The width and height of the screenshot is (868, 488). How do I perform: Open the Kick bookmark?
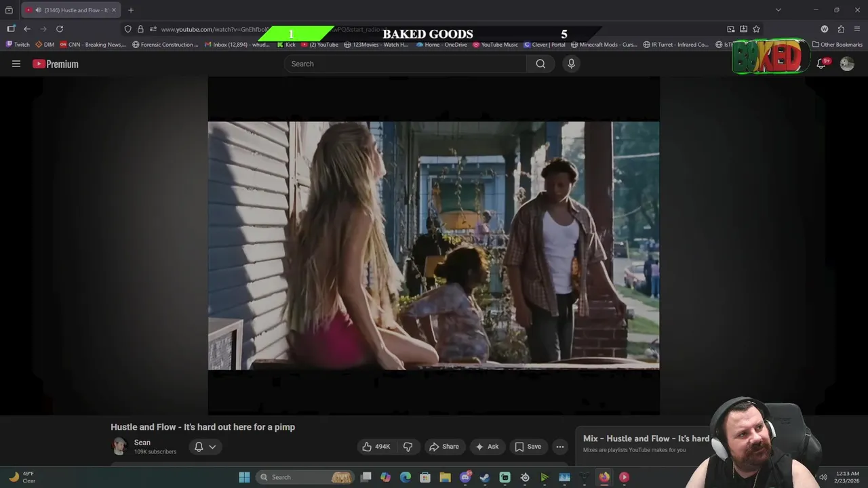click(x=286, y=45)
